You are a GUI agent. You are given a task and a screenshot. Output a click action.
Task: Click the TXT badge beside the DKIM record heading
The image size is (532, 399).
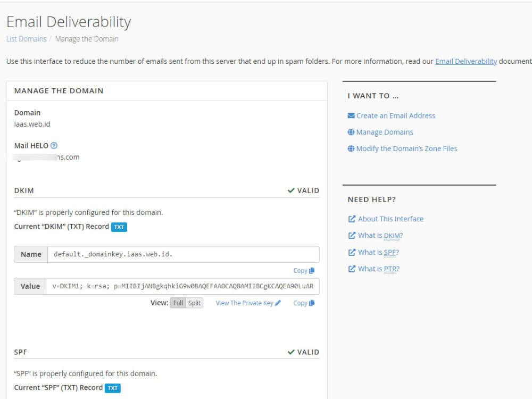click(119, 227)
